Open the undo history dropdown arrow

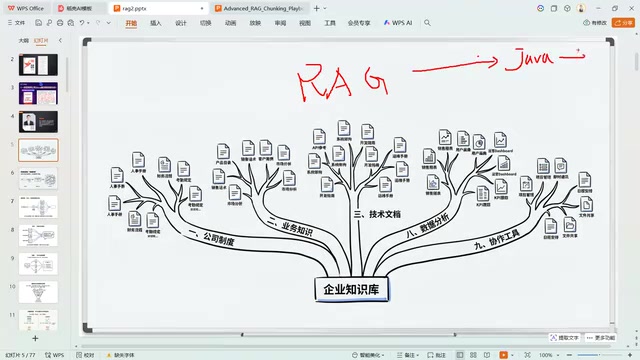(88, 23)
